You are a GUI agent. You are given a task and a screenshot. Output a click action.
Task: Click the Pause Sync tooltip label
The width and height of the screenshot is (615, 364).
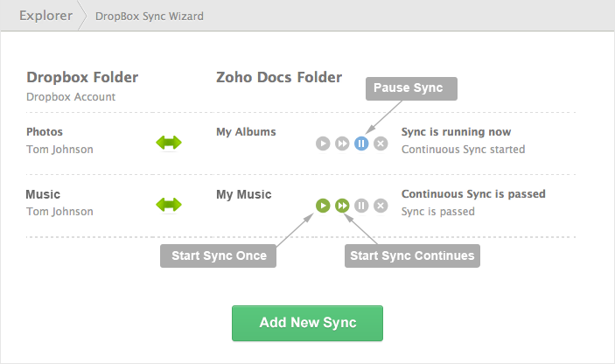tap(410, 88)
